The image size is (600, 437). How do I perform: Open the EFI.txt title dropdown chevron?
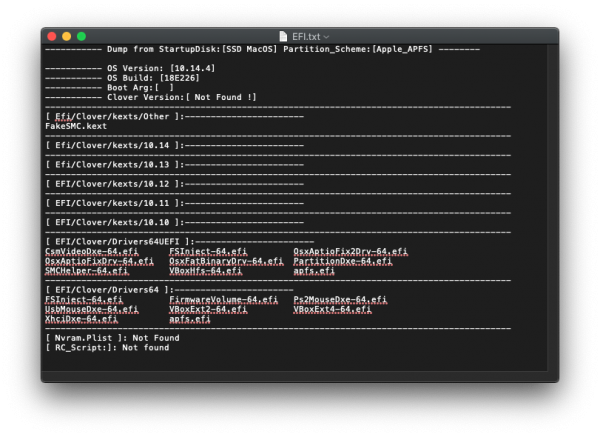pos(326,37)
